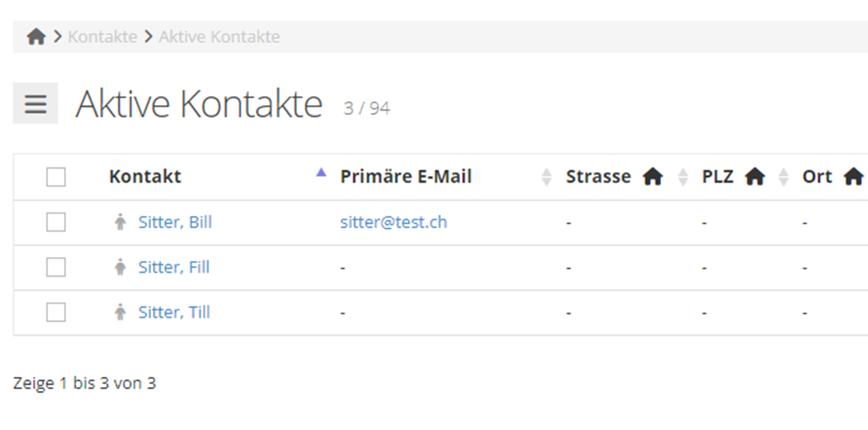Click the person icon next to Sitter, Till
This screenshot has height=430, width=868.
(x=120, y=313)
